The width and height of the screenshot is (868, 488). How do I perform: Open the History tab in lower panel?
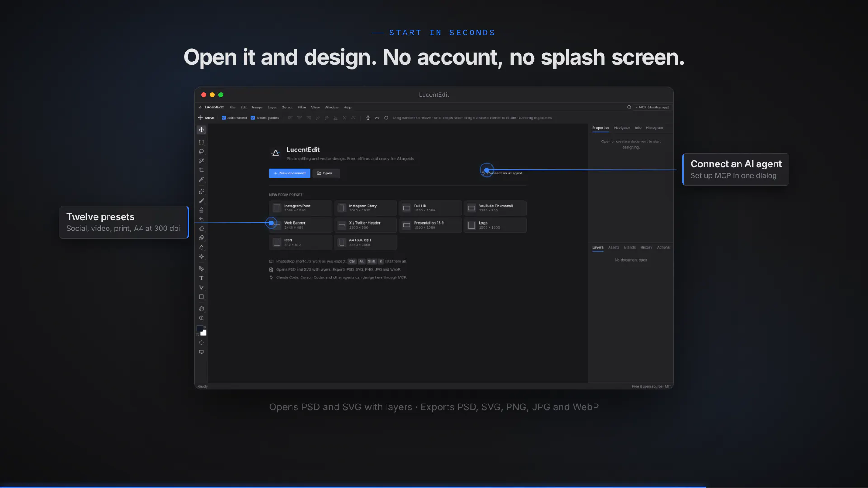click(646, 247)
